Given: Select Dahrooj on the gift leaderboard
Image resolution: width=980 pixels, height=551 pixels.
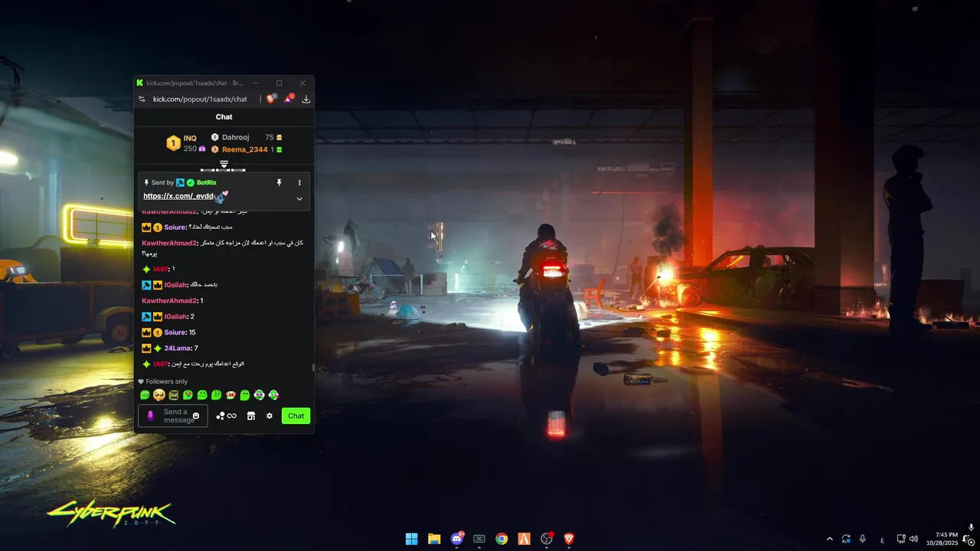Looking at the screenshot, I should (x=235, y=137).
